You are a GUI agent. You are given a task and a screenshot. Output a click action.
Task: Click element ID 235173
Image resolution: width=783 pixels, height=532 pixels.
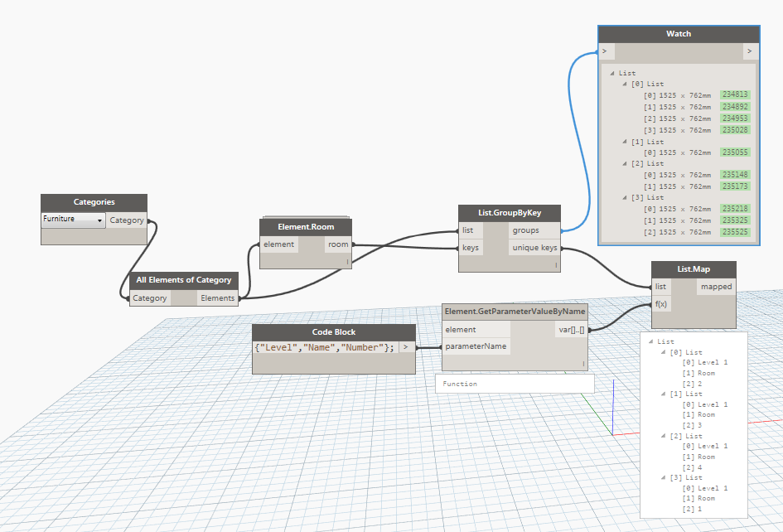[x=735, y=186]
